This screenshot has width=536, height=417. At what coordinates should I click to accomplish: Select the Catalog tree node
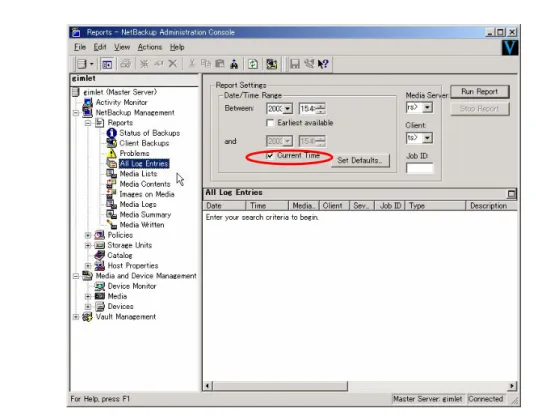click(120, 255)
